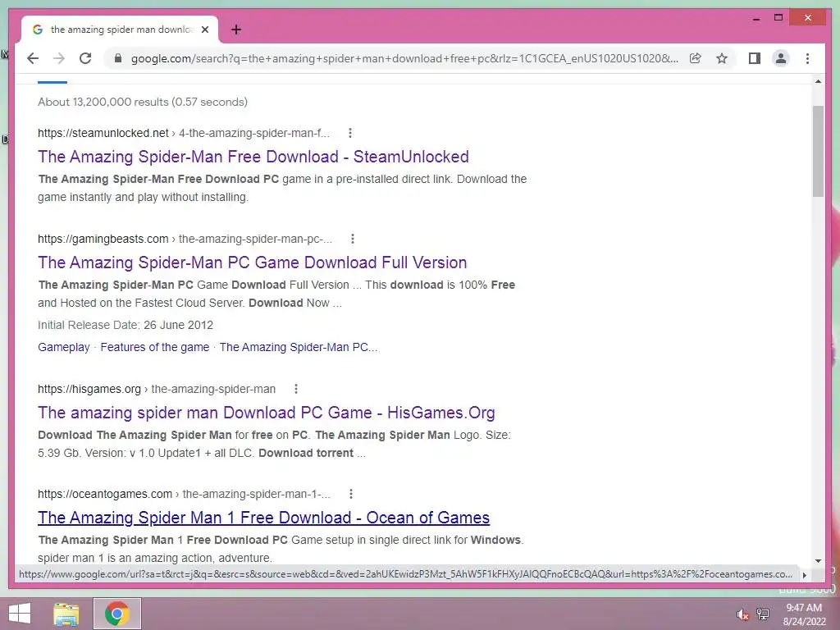This screenshot has width=840, height=630.
Task: Open the HisGames.Org spider man result
Action: 267,413
